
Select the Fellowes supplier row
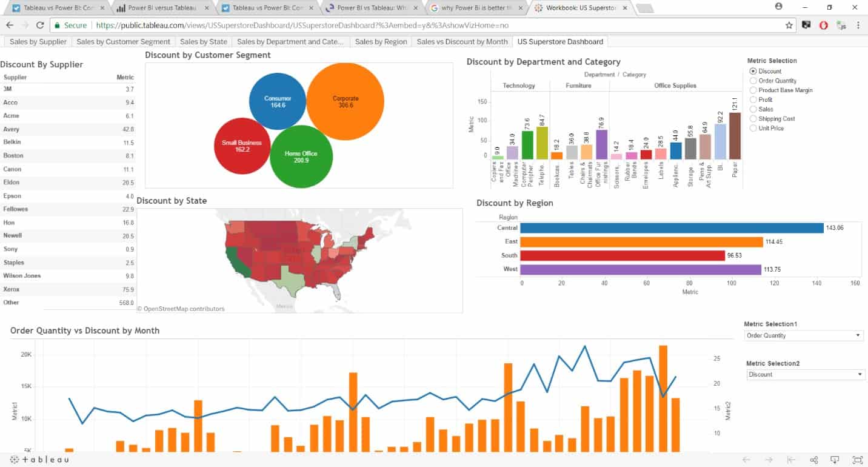(x=68, y=209)
